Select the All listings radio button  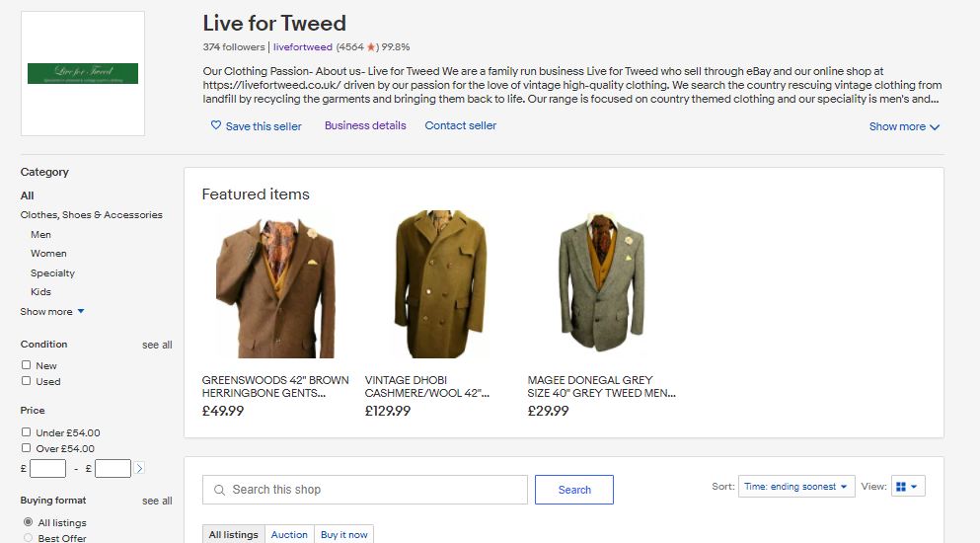point(28,522)
